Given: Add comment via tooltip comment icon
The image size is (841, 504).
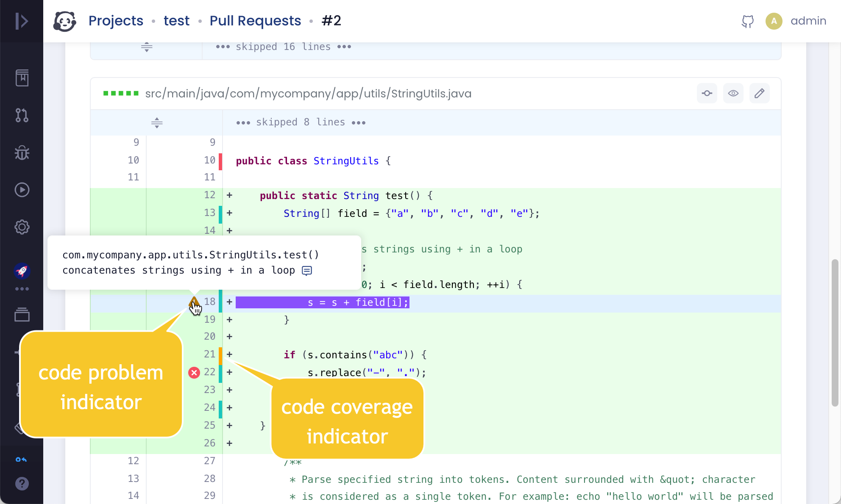Looking at the screenshot, I should tap(307, 271).
